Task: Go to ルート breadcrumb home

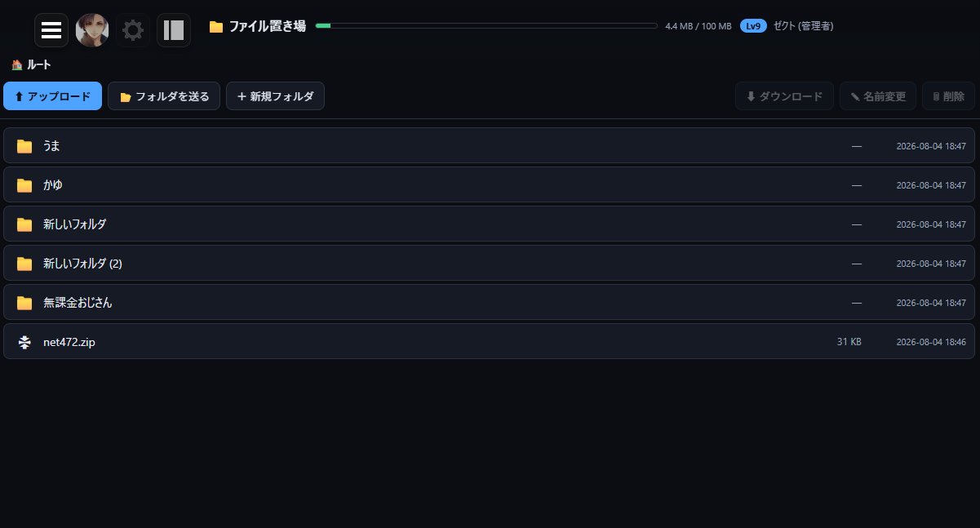Action: (x=32, y=64)
